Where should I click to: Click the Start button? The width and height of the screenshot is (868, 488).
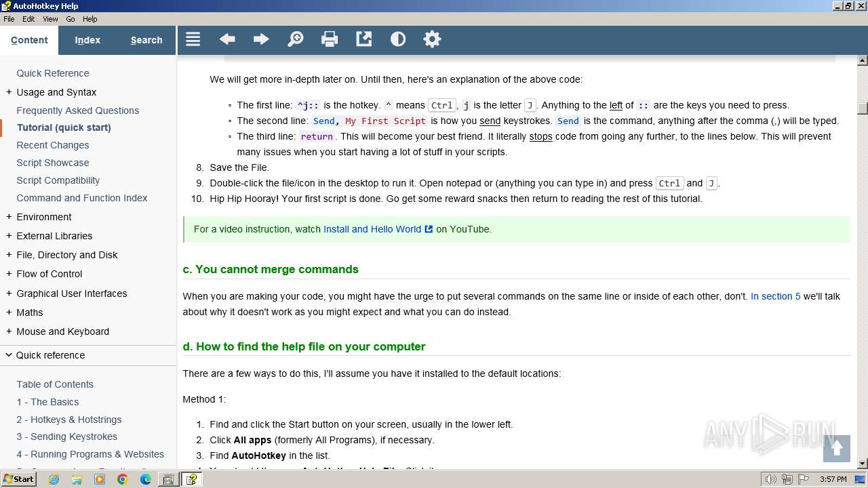pos(19,479)
